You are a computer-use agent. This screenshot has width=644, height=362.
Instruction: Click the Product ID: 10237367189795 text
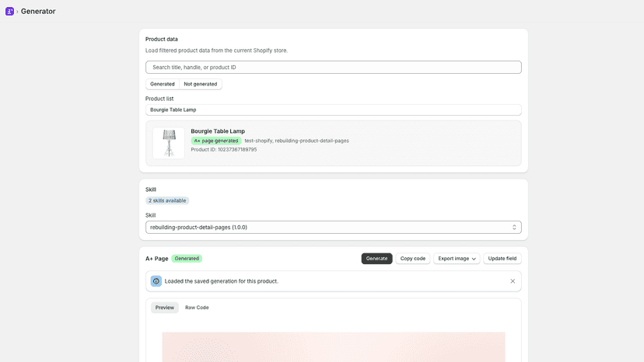[224, 150]
